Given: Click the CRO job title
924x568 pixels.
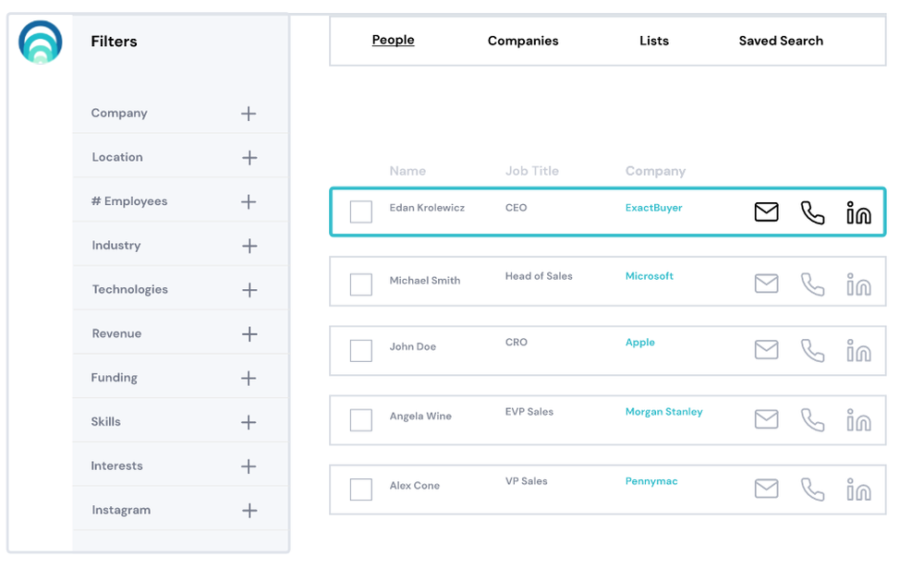Looking at the screenshot, I should 517,342.
